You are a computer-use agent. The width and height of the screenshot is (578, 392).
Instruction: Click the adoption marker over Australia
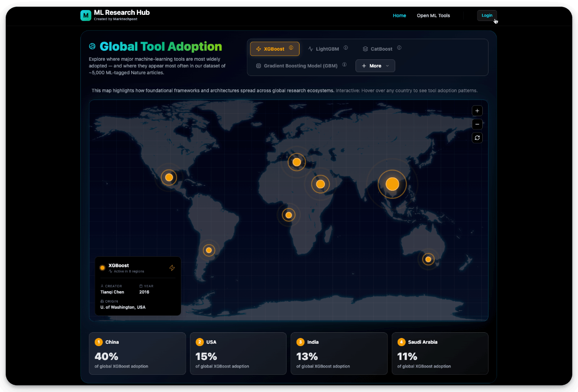point(428,260)
